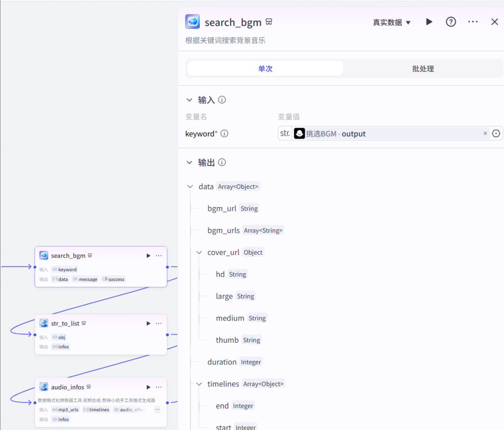The width and height of the screenshot is (504, 430).
Task: Open the 真实数据 dropdown
Action: click(x=392, y=22)
